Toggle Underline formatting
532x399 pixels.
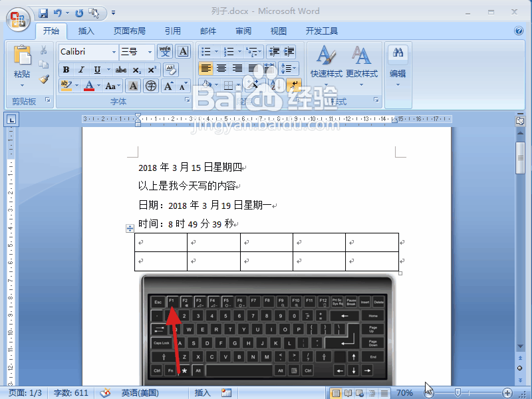point(97,70)
